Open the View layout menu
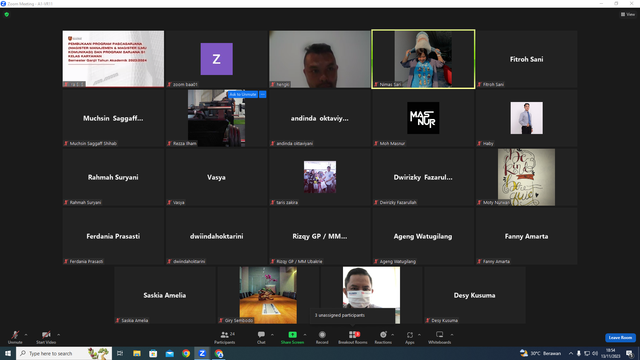This screenshot has width=640, height=360. (x=628, y=14)
